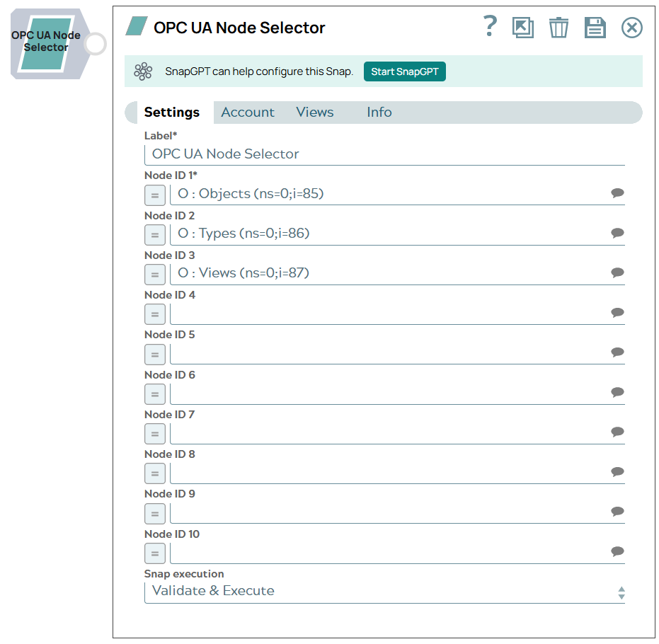The height and width of the screenshot is (644, 659).
Task: Click the SnapGPT gears icon
Action: coord(144,71)
